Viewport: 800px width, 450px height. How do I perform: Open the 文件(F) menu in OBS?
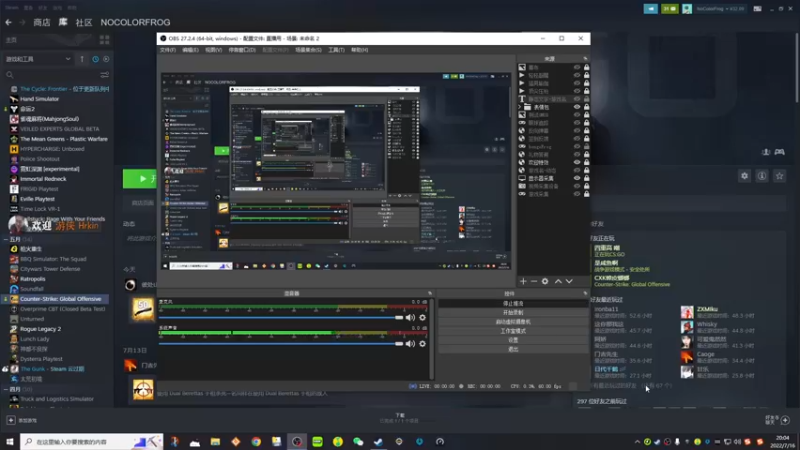click(x=168, y=50)
